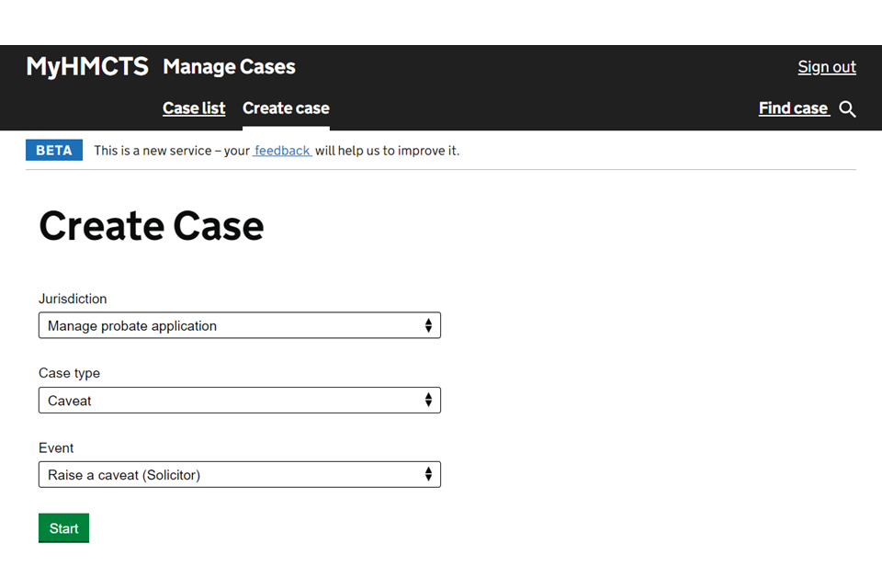Open the 'Raise a caveat (Solicitor)' event dropdown

[x=239, y=475]
